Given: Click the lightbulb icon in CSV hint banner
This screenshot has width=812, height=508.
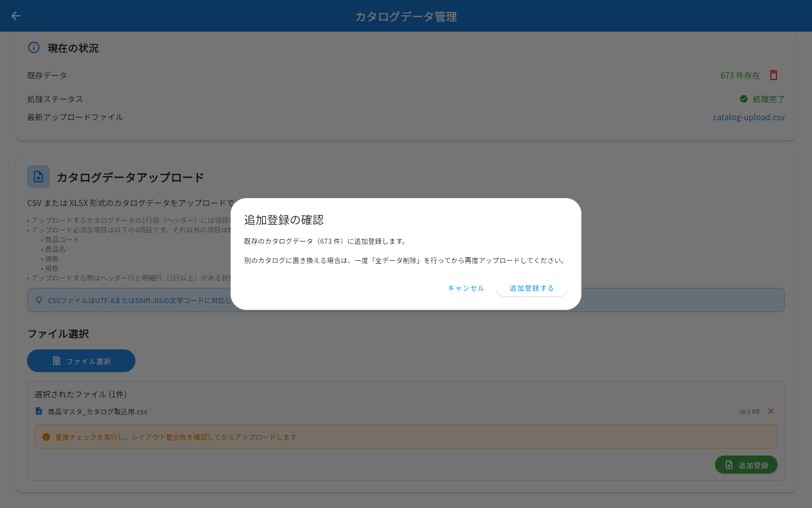Looking at the screenshot, I should (39, 300).
